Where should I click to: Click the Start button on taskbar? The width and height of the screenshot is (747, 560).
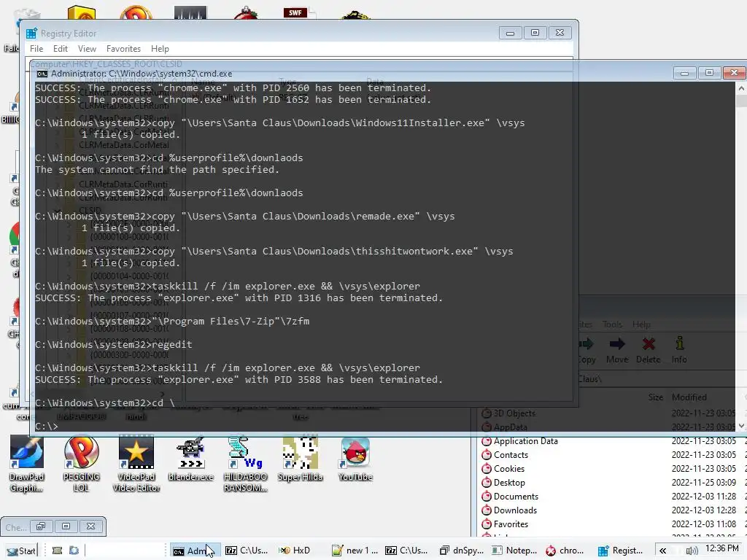click(x=21, y=551)
